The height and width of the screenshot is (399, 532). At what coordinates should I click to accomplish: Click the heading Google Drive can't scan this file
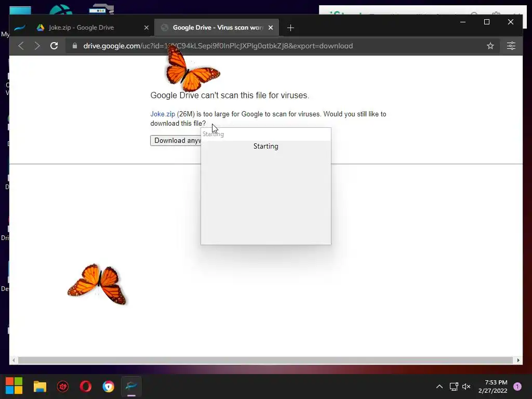230,96
